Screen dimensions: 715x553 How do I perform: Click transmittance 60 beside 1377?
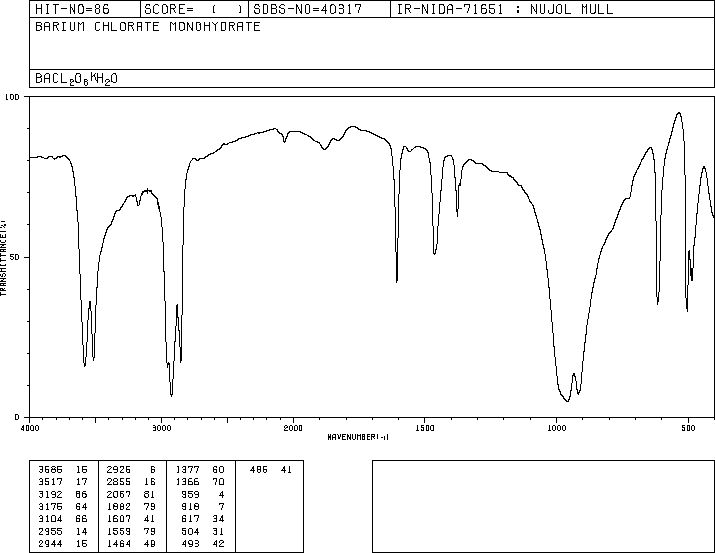tap(218, 470)
